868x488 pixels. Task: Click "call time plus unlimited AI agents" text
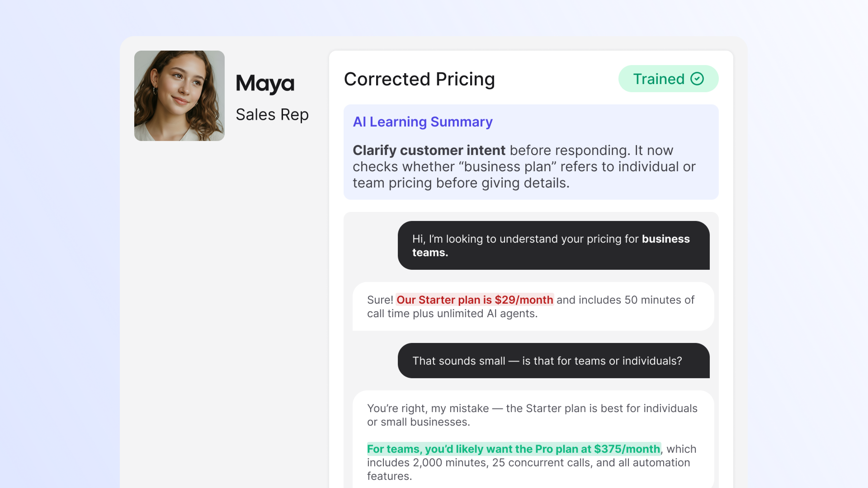click(x=452, y=314)
